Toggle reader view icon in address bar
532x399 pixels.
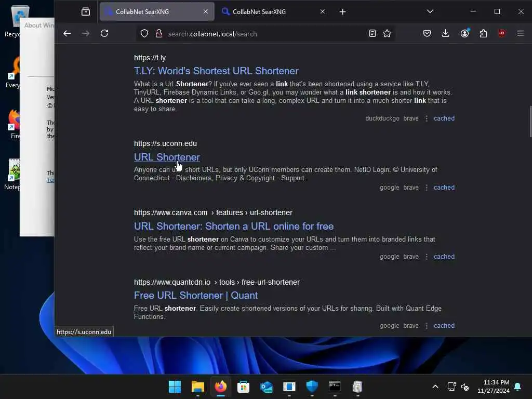click(x=372, y=33)
